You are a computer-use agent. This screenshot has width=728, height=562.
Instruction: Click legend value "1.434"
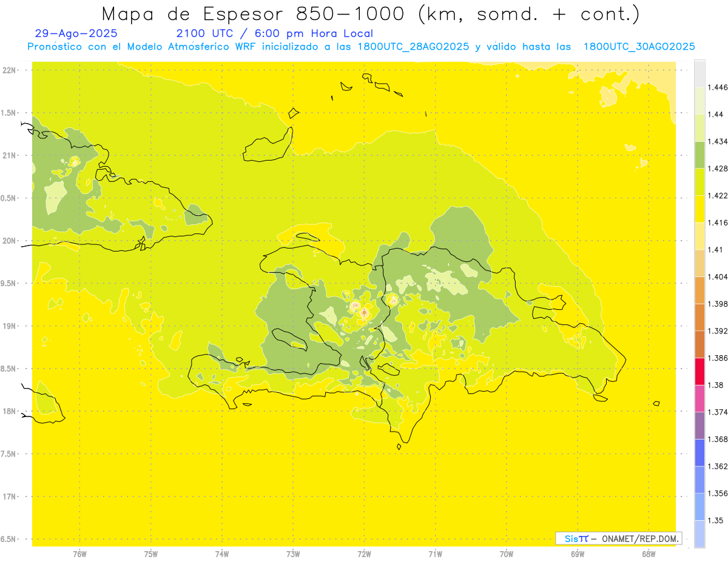[718, 142]
